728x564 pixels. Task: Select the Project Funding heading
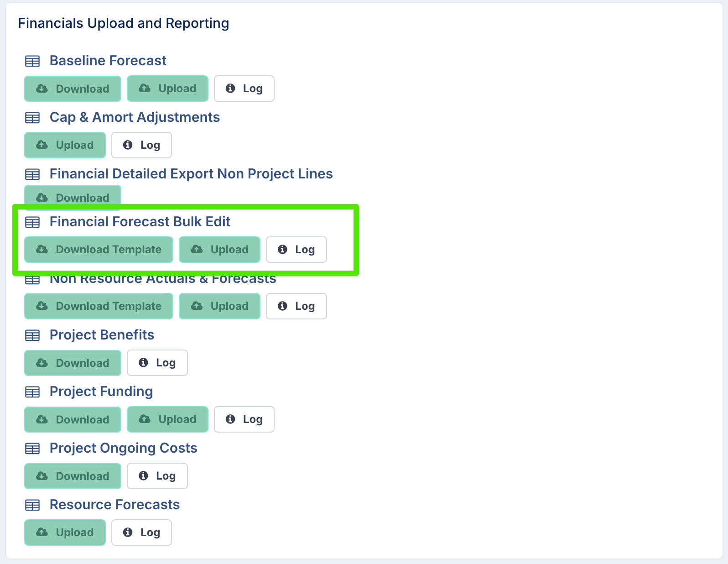(101, 392)
